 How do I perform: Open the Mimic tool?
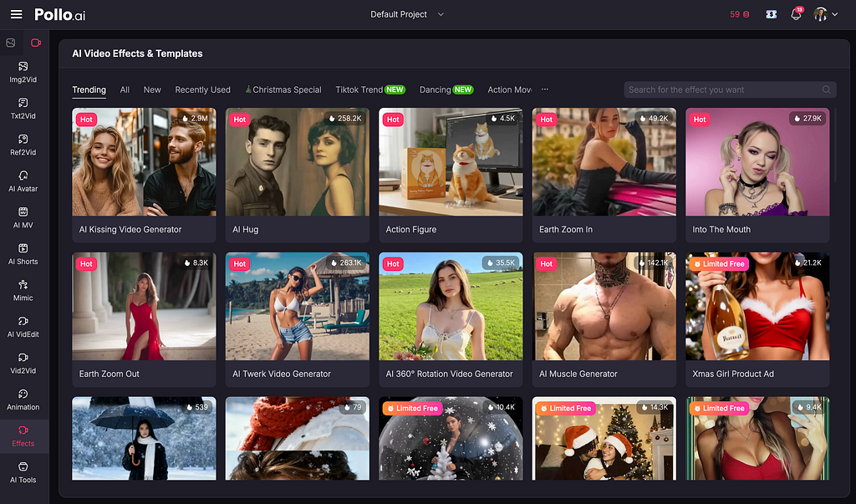point(23,291)
